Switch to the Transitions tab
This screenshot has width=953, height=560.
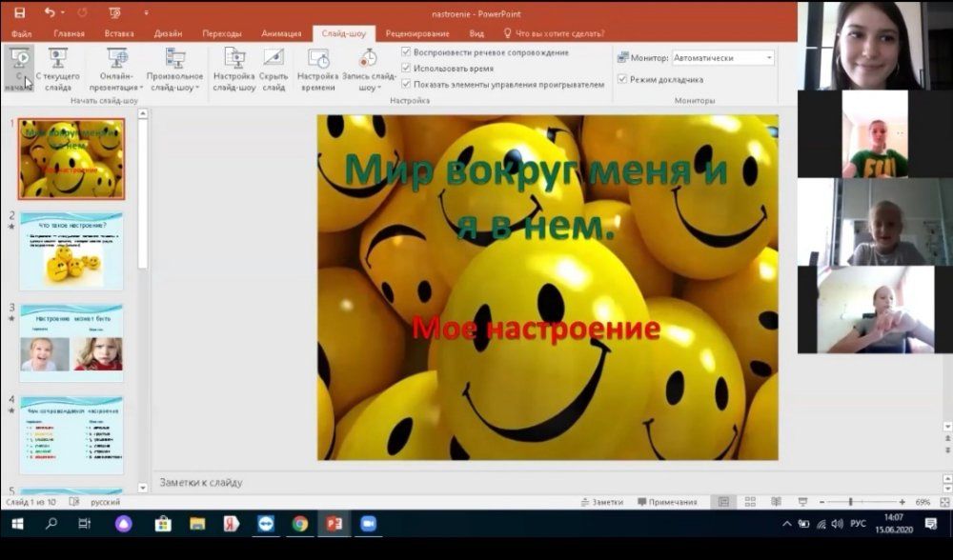pyautogui.click(x=222, y=33)
